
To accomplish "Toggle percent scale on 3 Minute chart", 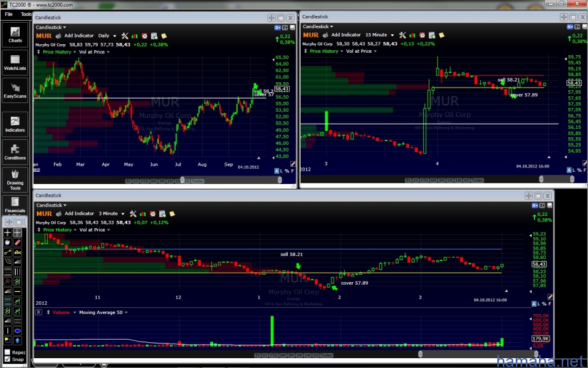I will click(x=544, y=304).
